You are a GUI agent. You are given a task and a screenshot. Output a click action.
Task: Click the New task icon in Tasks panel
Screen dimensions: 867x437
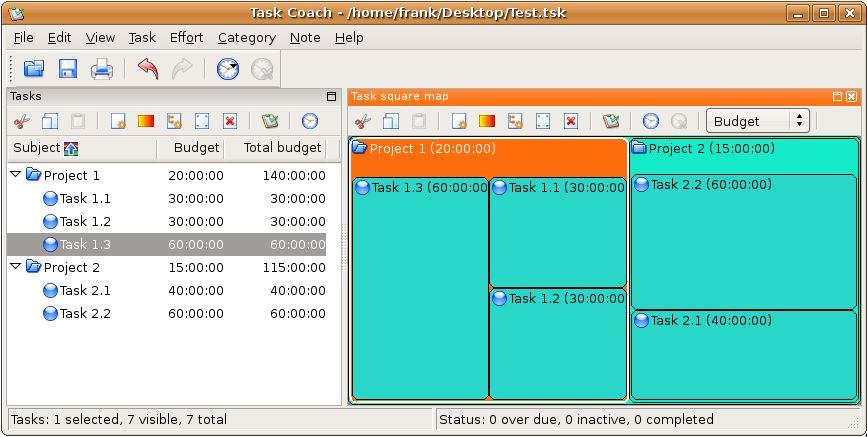tap(118, 121)
